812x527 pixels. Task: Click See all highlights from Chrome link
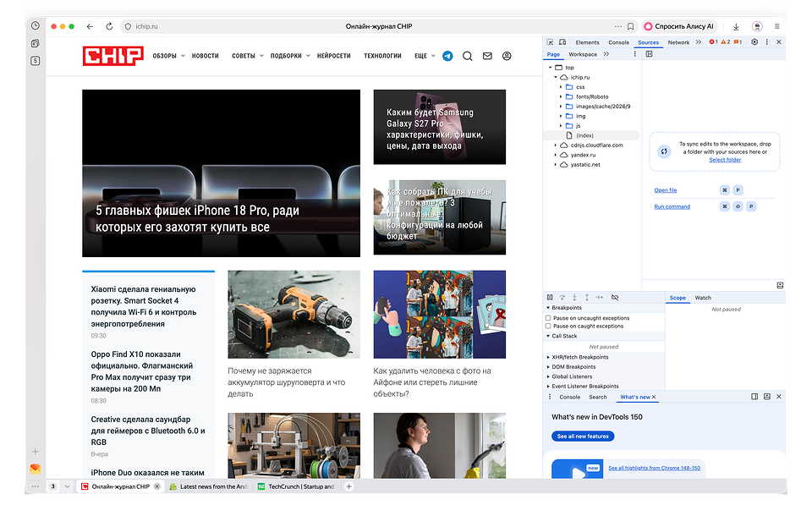coord(654,468)
